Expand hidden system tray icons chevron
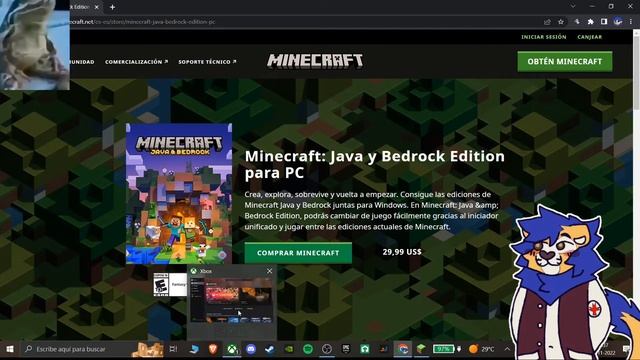The height and width of the screenshot is (360, 640). (x=507, y=349)
